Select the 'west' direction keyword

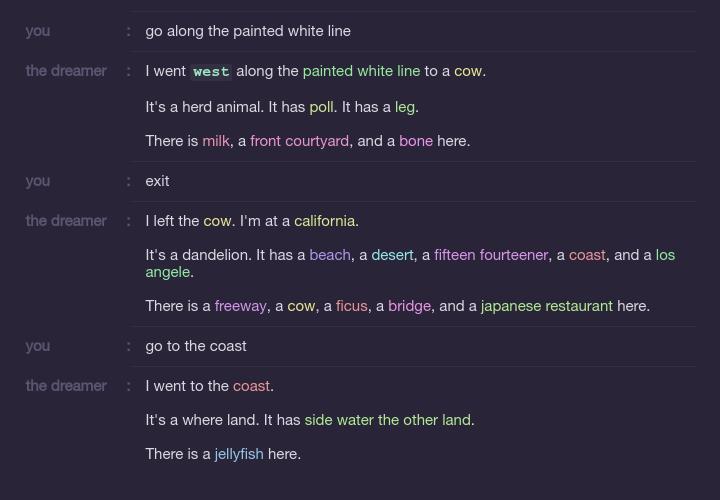tap(211, 72)
